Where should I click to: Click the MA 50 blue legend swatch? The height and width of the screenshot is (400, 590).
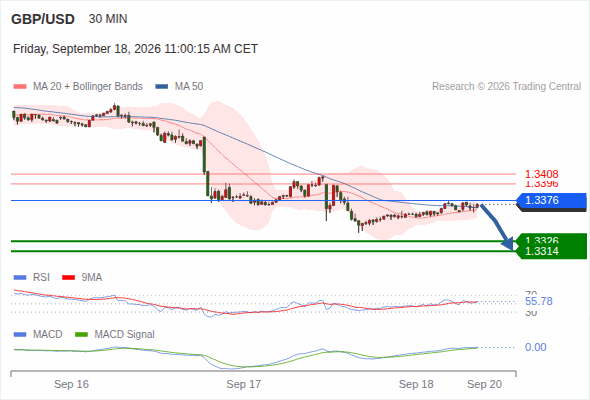[162, 87]
